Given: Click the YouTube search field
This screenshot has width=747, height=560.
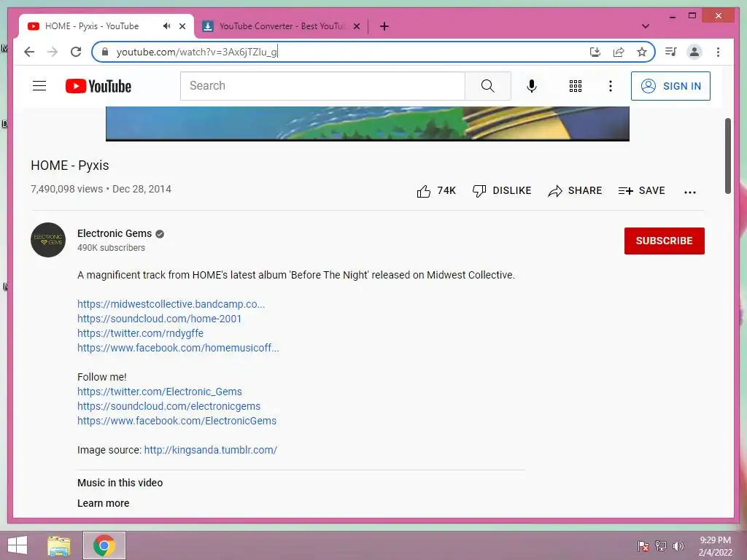Looking at the screenshot, I should tap(322, 86).
